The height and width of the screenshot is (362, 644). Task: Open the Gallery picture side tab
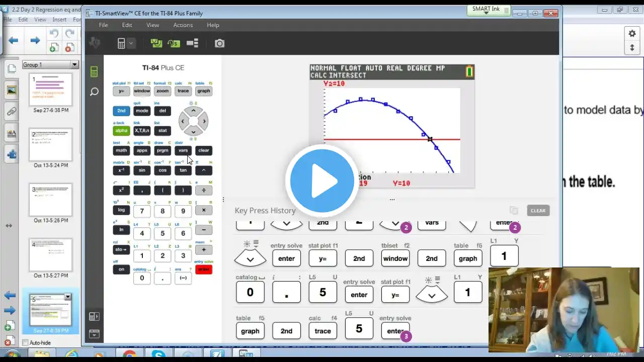[11, 90]
